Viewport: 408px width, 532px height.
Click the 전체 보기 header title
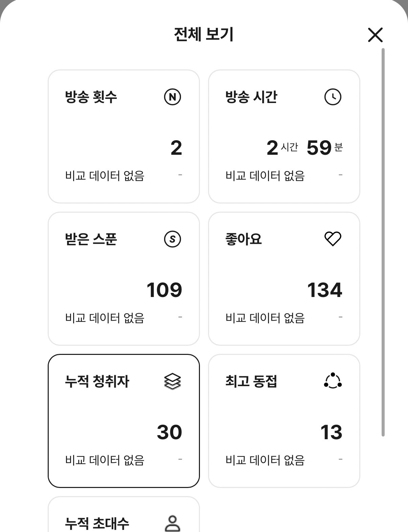[204, 34]
